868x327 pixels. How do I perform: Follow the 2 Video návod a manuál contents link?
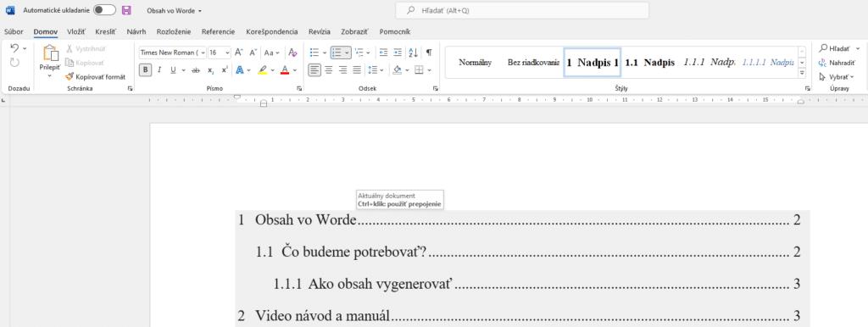(520, 317)
